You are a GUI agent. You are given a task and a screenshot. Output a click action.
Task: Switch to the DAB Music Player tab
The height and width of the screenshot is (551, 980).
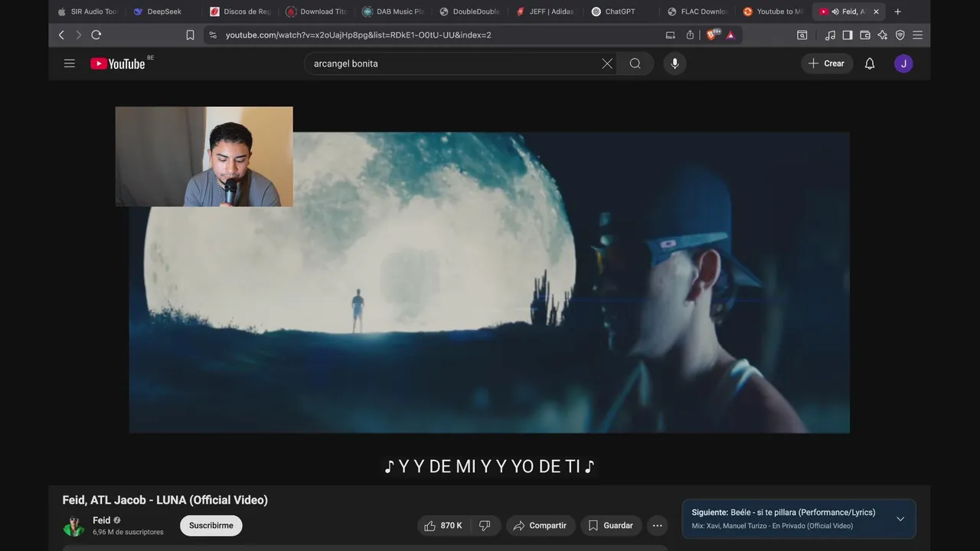coord(393,11)
